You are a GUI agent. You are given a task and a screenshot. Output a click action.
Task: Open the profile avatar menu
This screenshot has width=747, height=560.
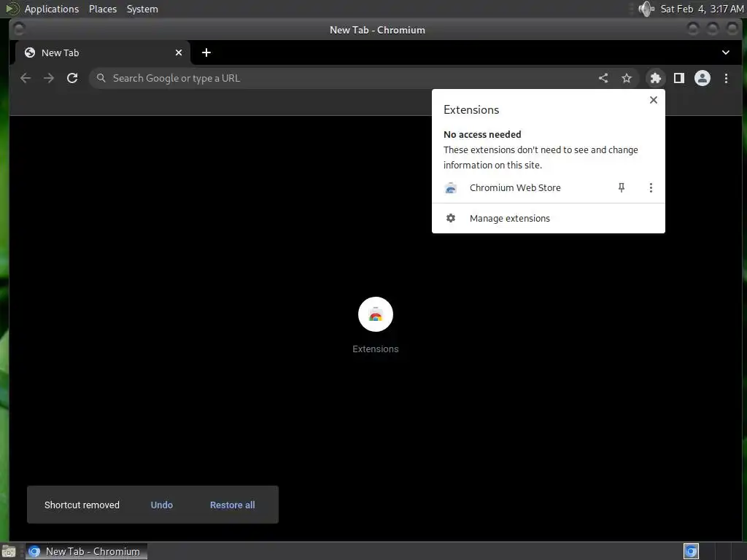point(703,78)
